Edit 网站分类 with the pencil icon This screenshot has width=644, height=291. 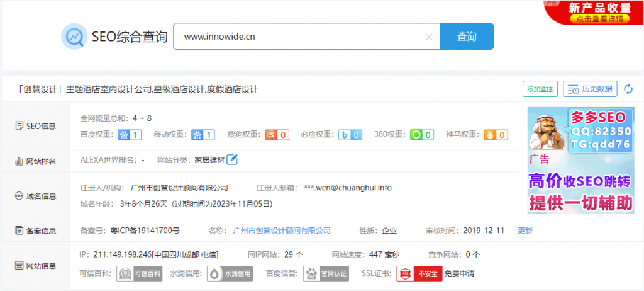pyautogui.click(x=232, y=159)
